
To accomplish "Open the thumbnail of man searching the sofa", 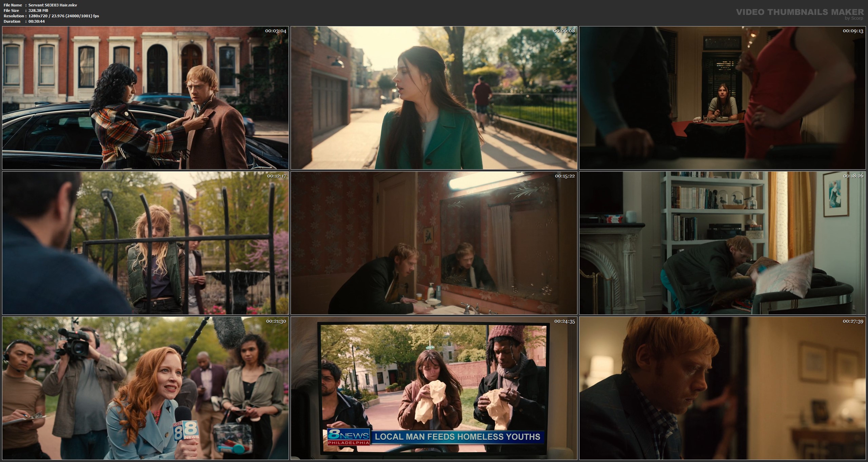I will point(723,243).
